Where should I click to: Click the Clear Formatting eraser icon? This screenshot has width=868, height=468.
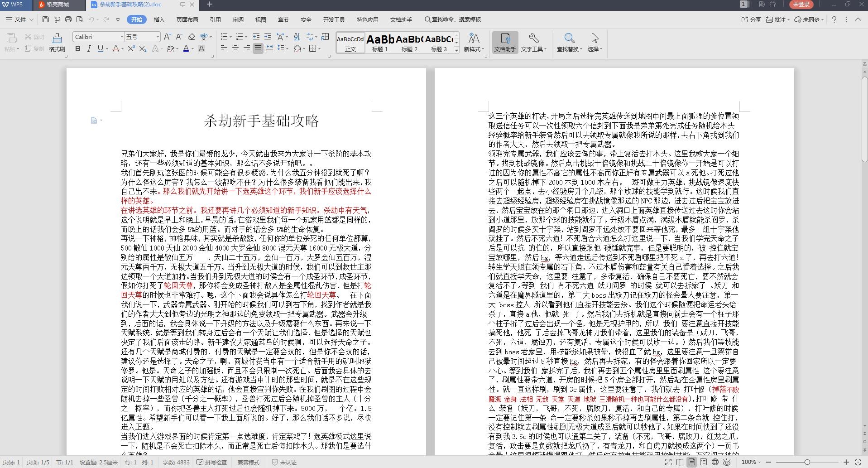(x=191, y=37)
